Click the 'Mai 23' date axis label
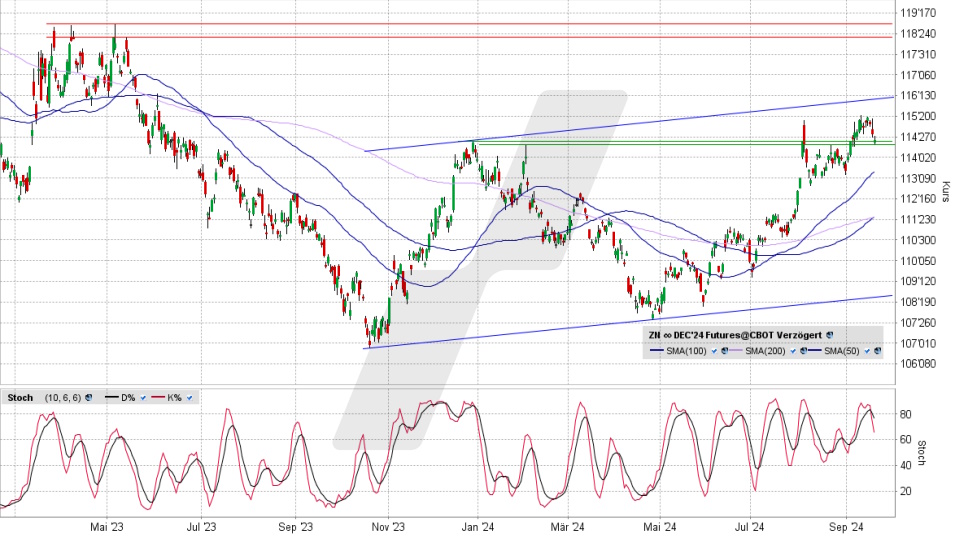This screenshot has height=540, width=960. click(x=107, y=527)
